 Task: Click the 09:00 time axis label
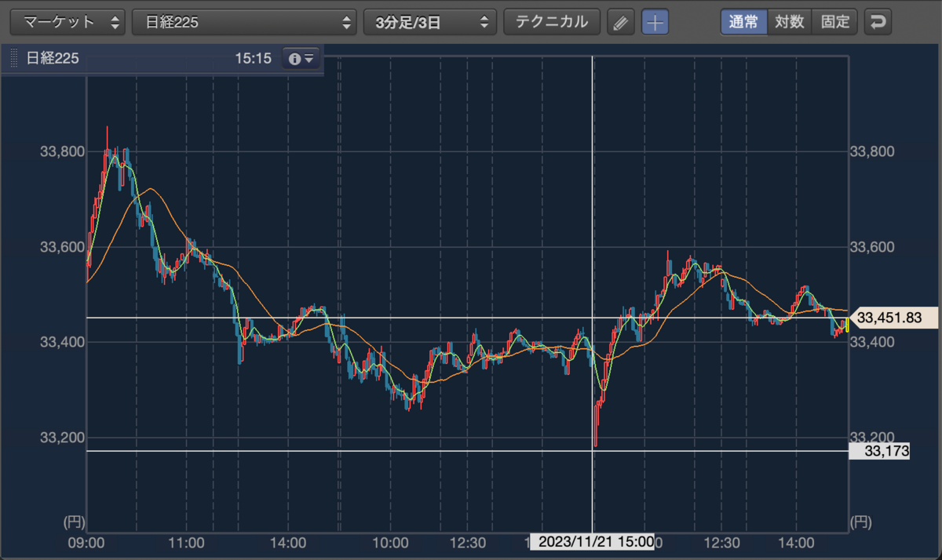pyautogui.click(x=86, y=542)
